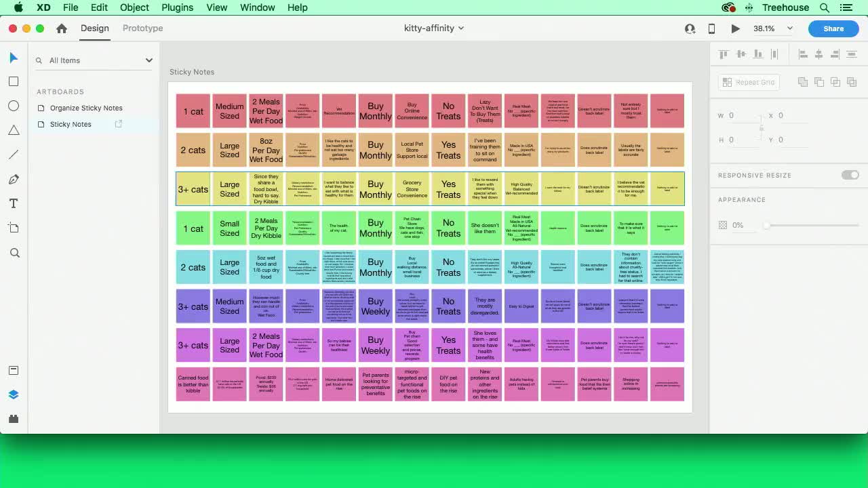The image size is (868, 488).
Task: Select the Pen tool
Action: [14, 179]
